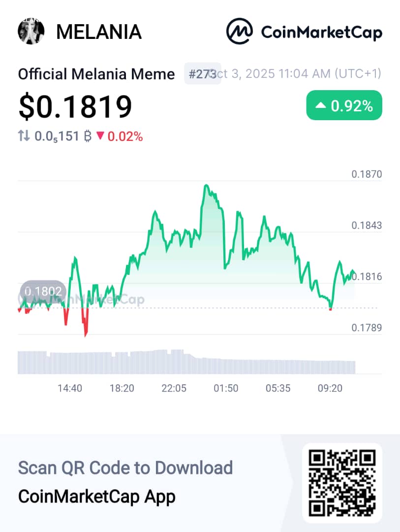Click the Bitcoin symbol next to 0.0₅151
Screen dimensions: 400x532
[88, 136]
